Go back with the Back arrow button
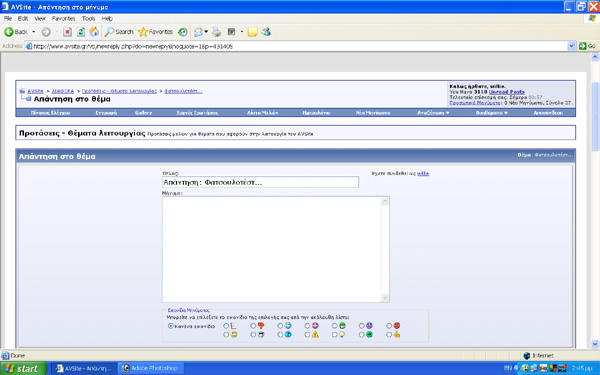Viewport: 600px width, 375px height. click(15, 32)
